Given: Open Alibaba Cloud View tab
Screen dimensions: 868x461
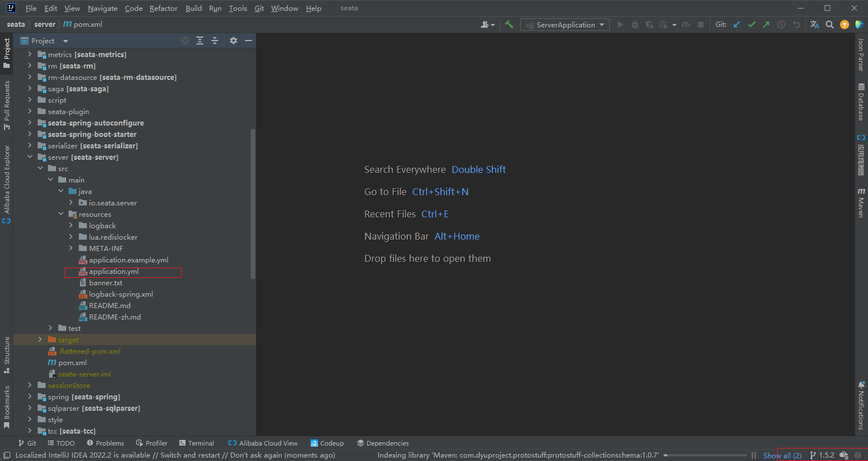Looking at the screenshot, I should [263, 443].
